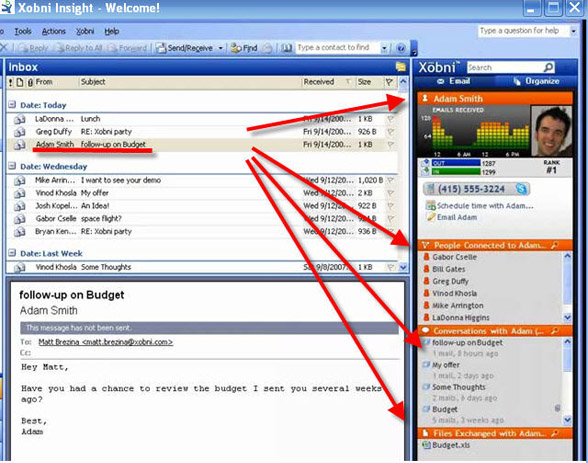
Task: Sort by the attachment paperclip column
Action: tap(30, 82)
